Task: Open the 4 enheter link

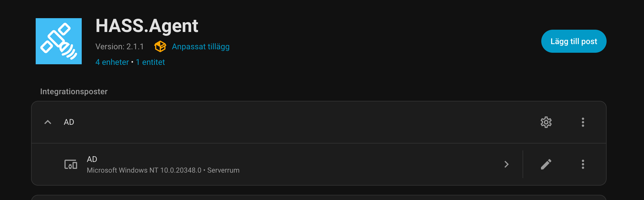Action: tap(112, 62)
